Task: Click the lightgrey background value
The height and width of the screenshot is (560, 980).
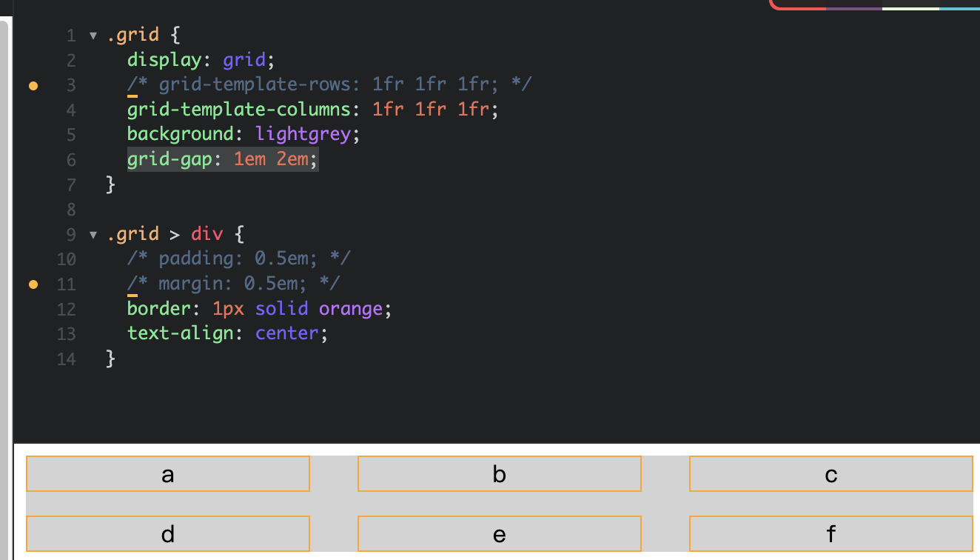Action: pos(303,134)
